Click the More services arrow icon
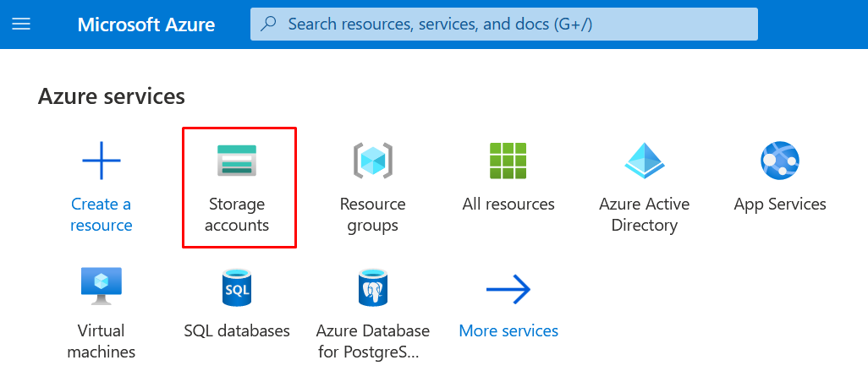The width and height of the screenshot is (868, 382). pos(508,290)
